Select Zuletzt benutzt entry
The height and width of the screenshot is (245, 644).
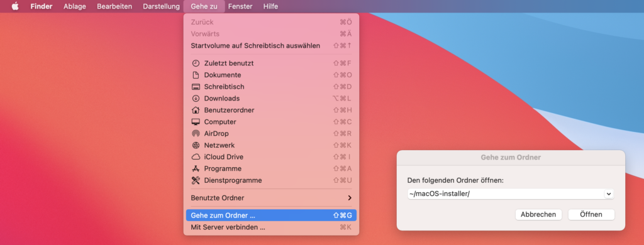coord(271,63)
